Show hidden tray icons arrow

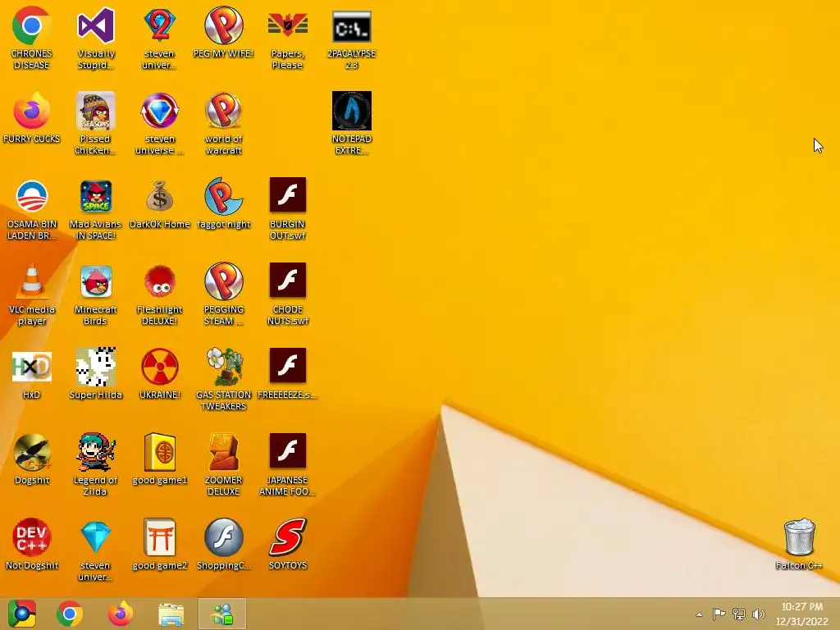coord(699,614)
